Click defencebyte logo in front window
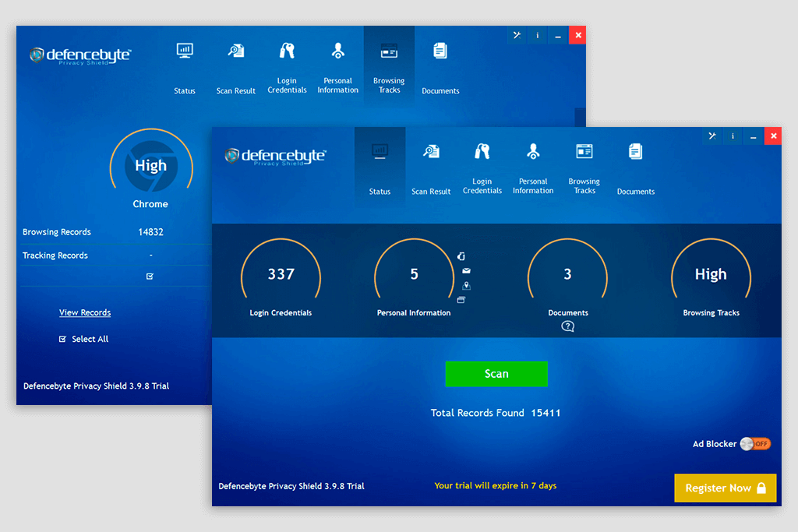Screen dimensions: 798x532 [x=275, y=156]
